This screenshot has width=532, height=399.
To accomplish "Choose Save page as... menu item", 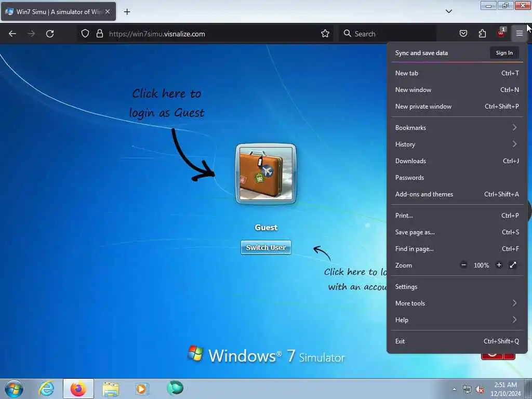I will click(457, 232).
